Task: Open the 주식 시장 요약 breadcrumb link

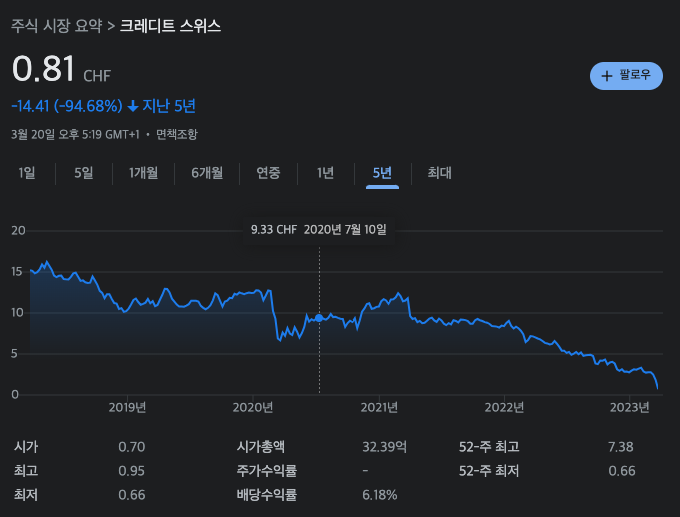Action: (56, 26)
